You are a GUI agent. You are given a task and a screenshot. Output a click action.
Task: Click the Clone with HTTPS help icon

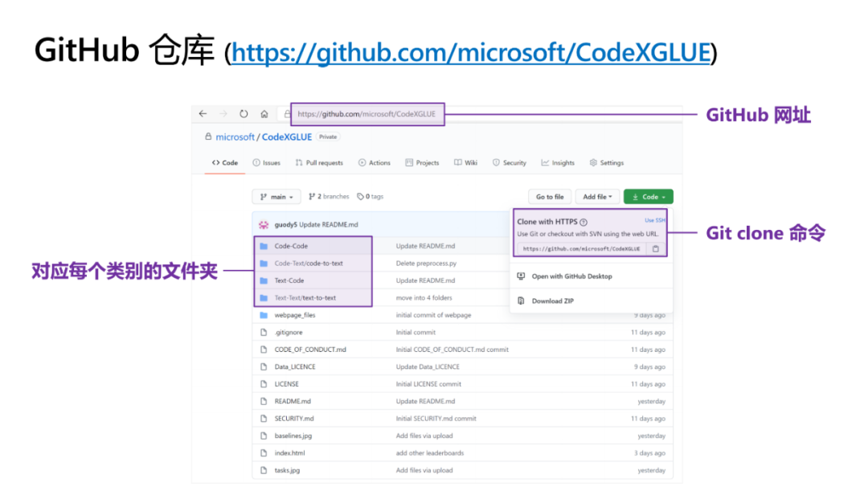(x=583, y=222)
